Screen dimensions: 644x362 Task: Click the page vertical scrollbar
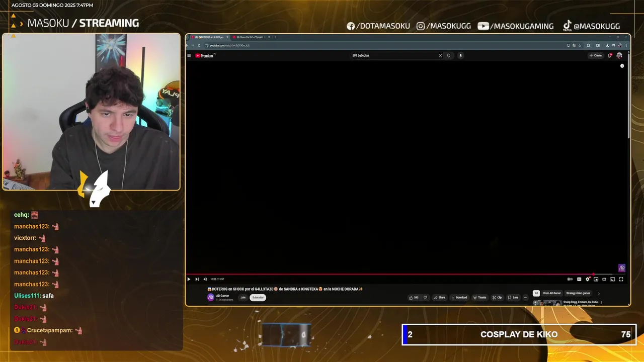628,96
